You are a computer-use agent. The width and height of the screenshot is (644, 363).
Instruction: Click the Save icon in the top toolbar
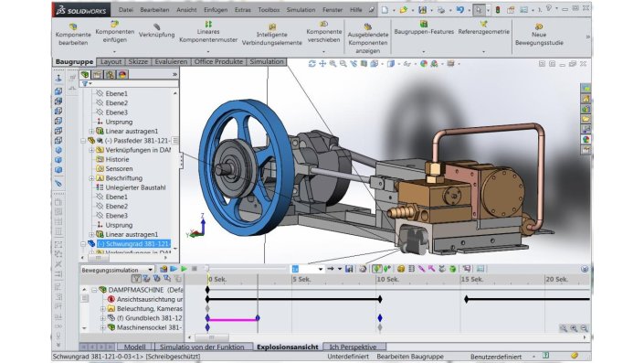point(422,10)
